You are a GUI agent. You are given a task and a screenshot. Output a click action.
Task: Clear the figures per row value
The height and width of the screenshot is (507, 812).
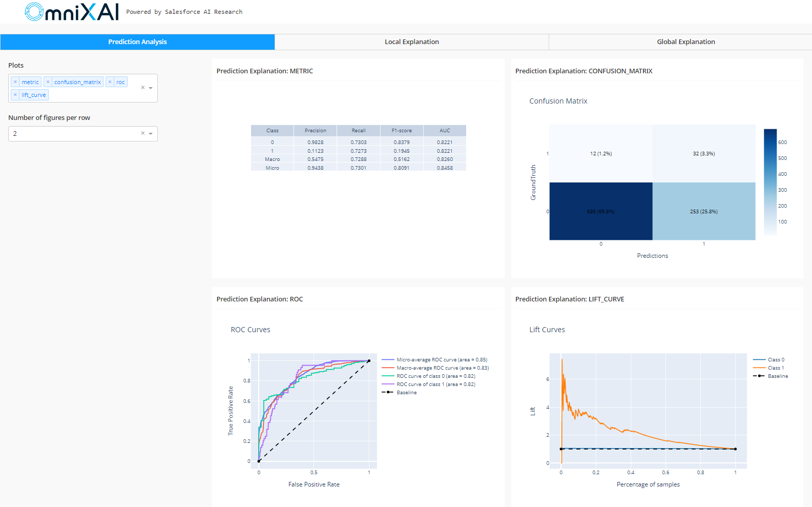[x=142, y=133]
